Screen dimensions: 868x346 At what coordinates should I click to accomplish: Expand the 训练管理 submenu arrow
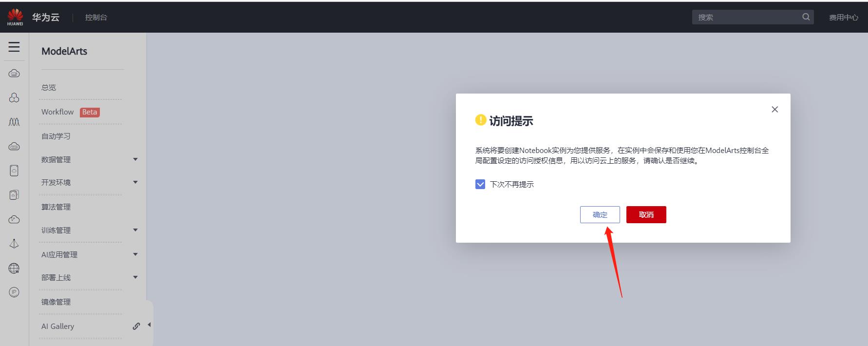click(135, 230)
